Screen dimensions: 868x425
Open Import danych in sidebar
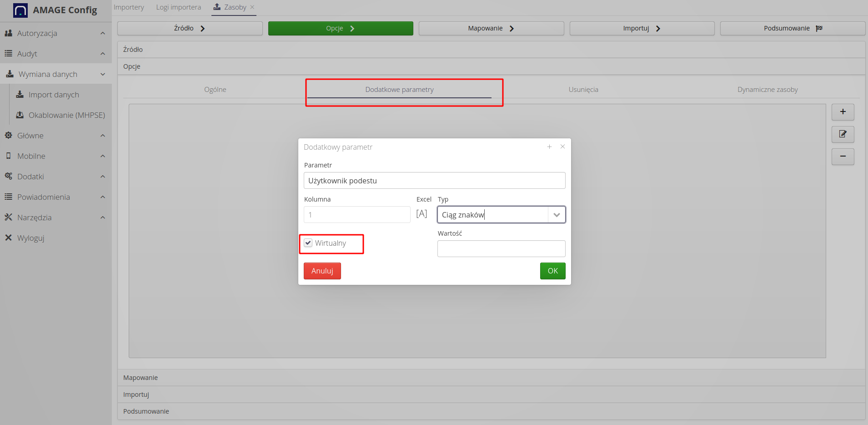pos(54,95)
